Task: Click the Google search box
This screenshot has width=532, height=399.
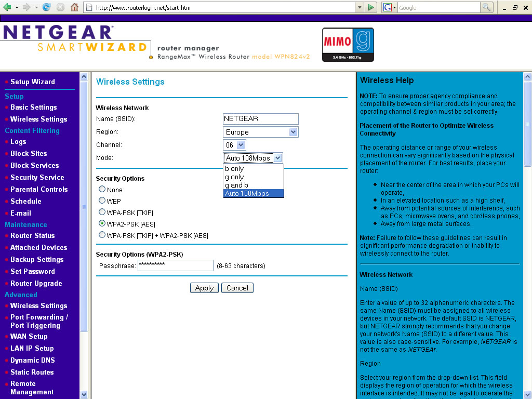Action: (438, 7)
